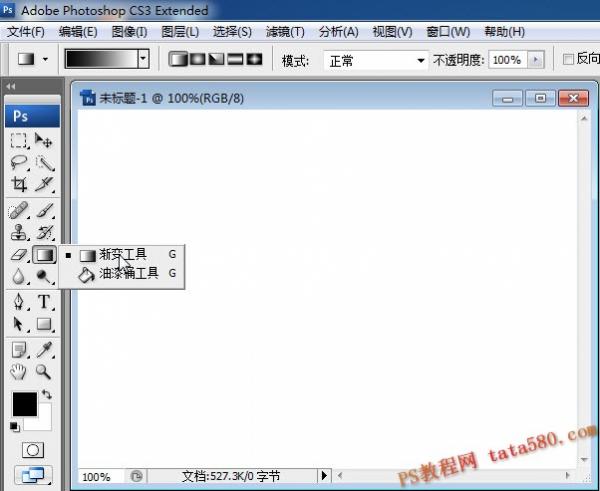Click the gradient preview to edit it

tap(102, 59)
